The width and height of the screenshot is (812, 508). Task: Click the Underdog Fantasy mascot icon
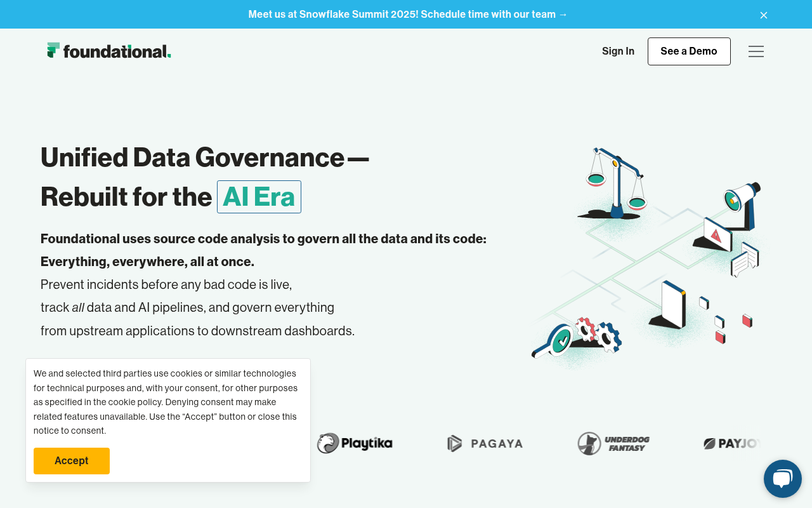[x=589, y=443]
